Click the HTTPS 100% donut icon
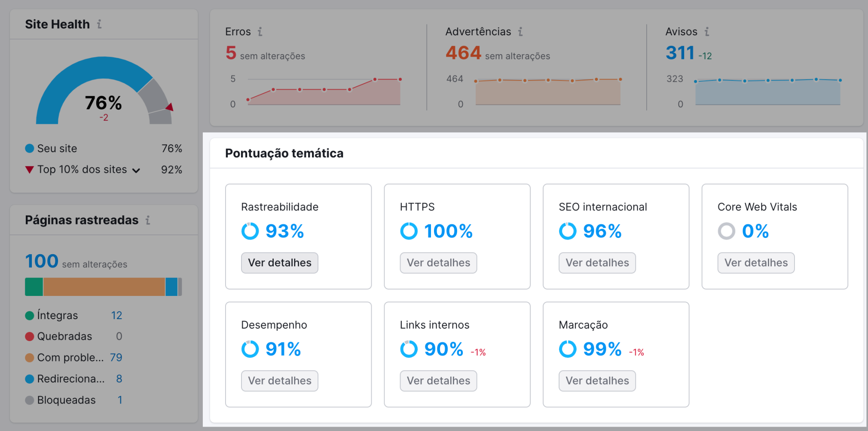 tap(409, 231)
